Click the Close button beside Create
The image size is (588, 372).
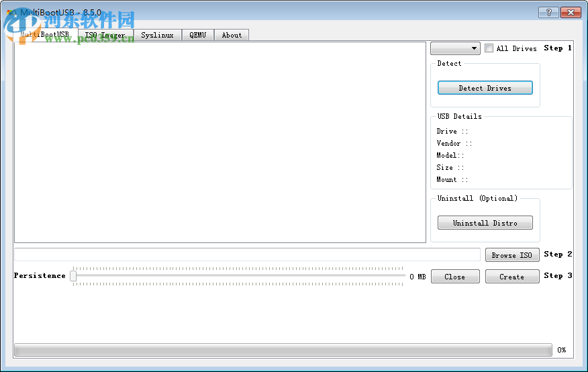coord(455,277)
